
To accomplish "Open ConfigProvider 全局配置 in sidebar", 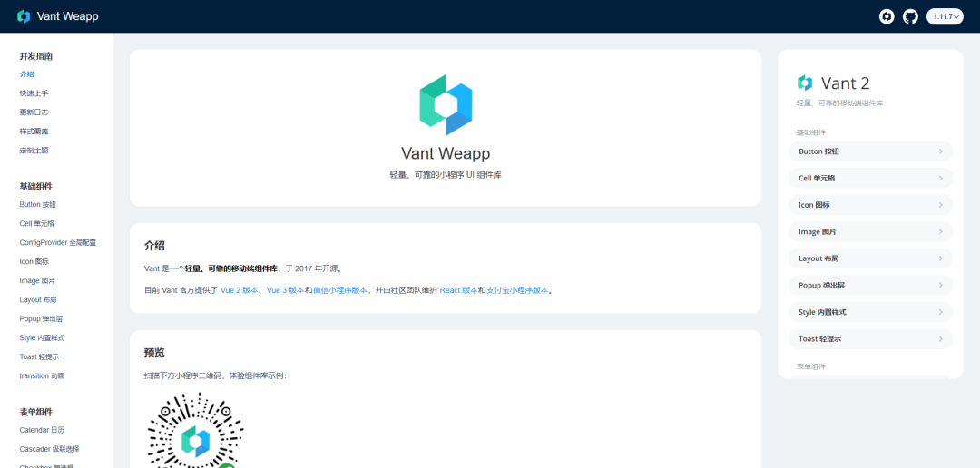I will click(57, 242).
